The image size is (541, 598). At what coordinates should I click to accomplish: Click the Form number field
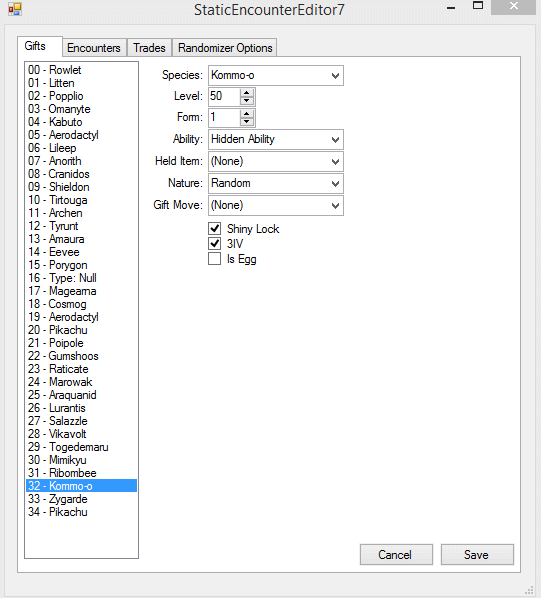(x=225, y=117)
